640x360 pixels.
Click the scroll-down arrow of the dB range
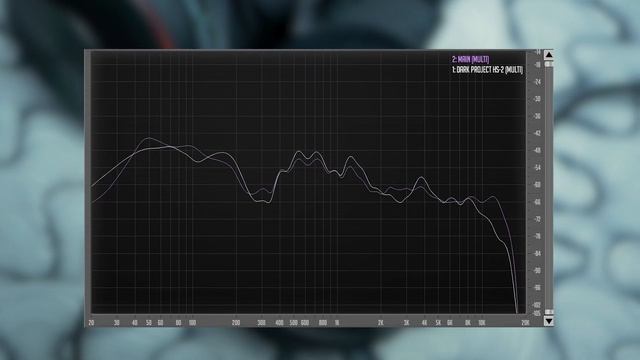(549, 322)
